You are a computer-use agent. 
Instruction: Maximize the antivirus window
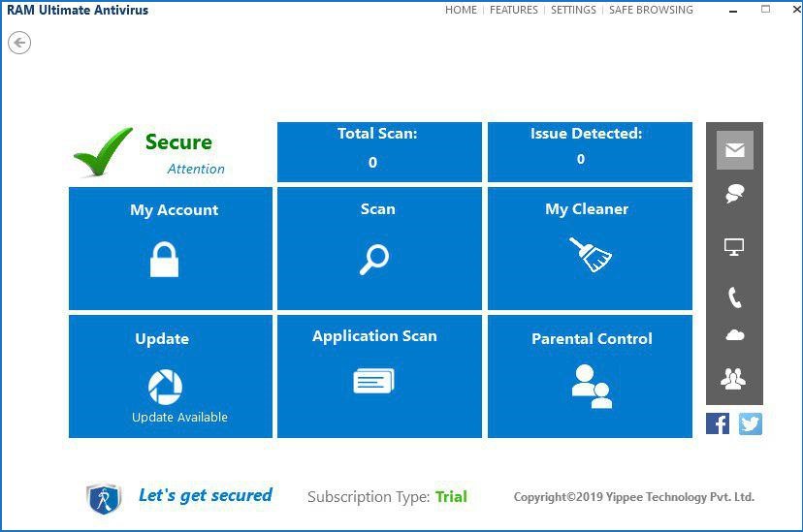[x=765, y=9]
